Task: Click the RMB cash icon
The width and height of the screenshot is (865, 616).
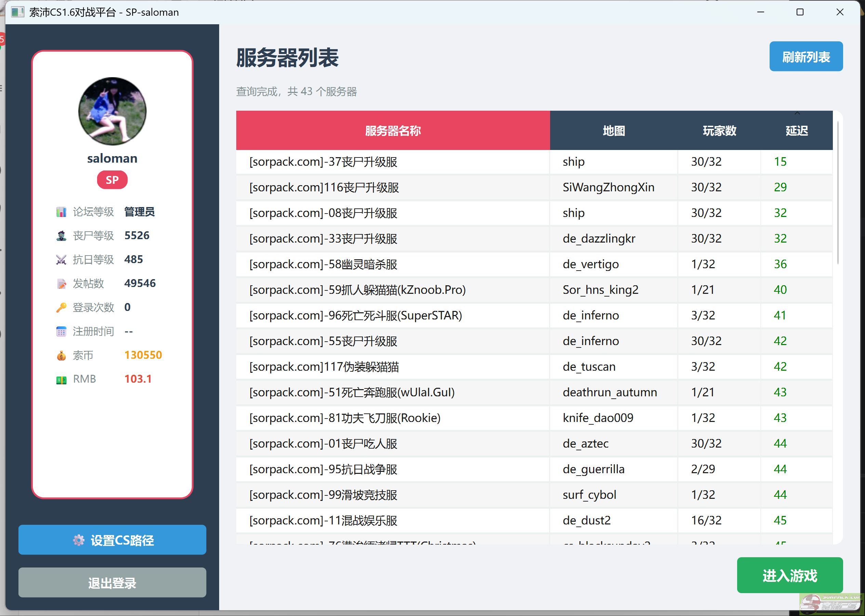Action: point(61,379)
